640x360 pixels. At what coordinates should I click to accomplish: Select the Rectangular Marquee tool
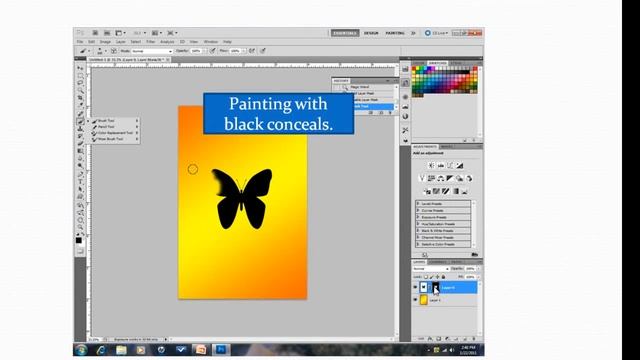[80, 76]
